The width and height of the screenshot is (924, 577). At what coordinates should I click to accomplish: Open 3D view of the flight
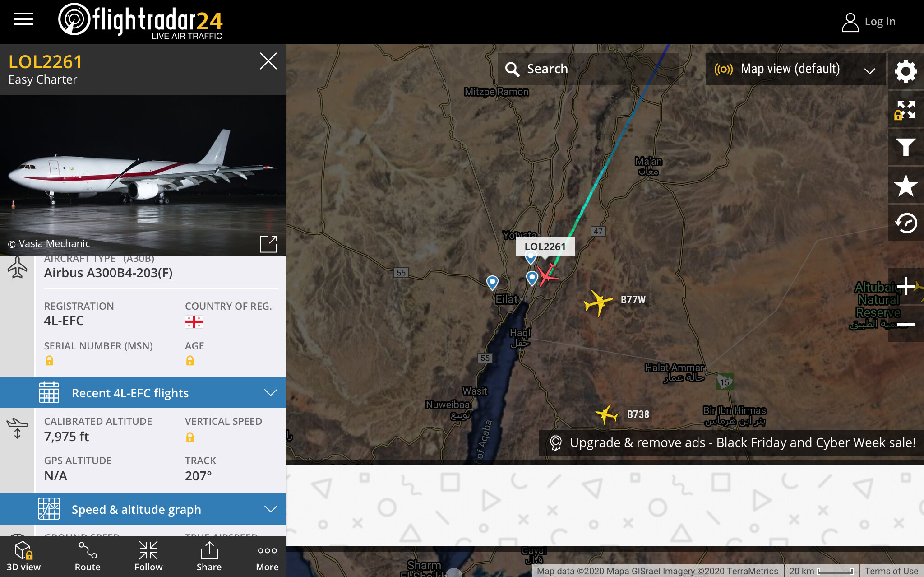tap(23, 556)
